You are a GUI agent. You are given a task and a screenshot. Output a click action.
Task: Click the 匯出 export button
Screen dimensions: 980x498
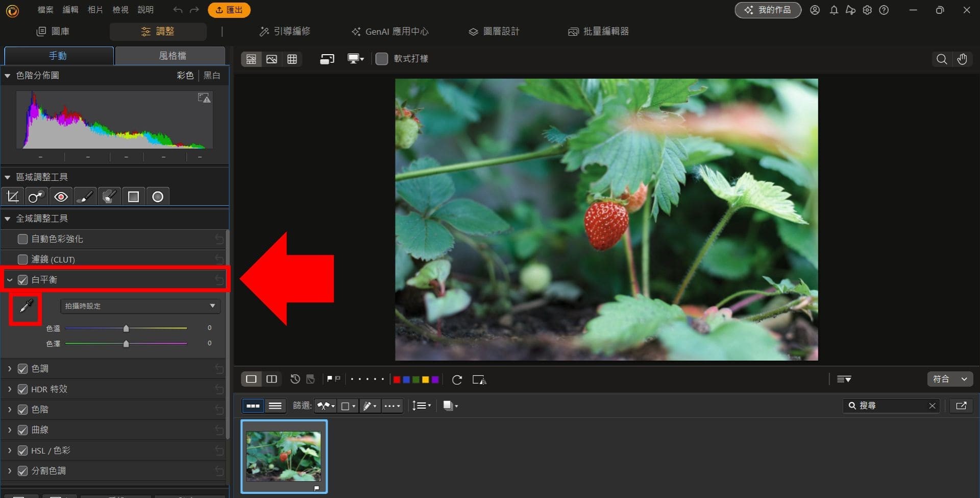[229, 10]
